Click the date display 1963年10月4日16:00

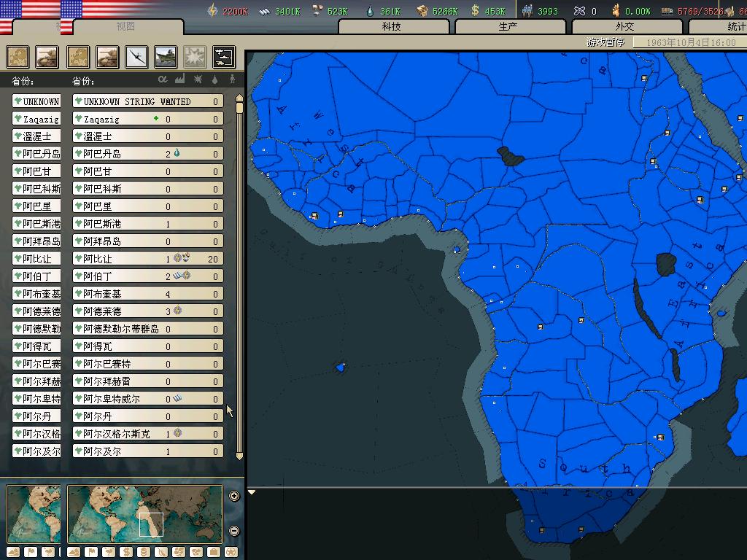coord(691,42)
